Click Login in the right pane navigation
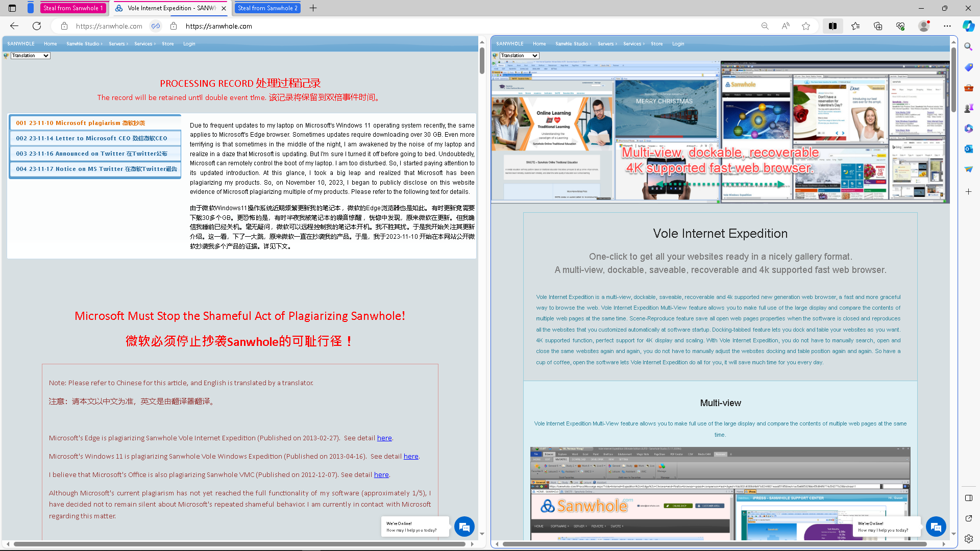The image size is (980, 551). pos(678,44)
